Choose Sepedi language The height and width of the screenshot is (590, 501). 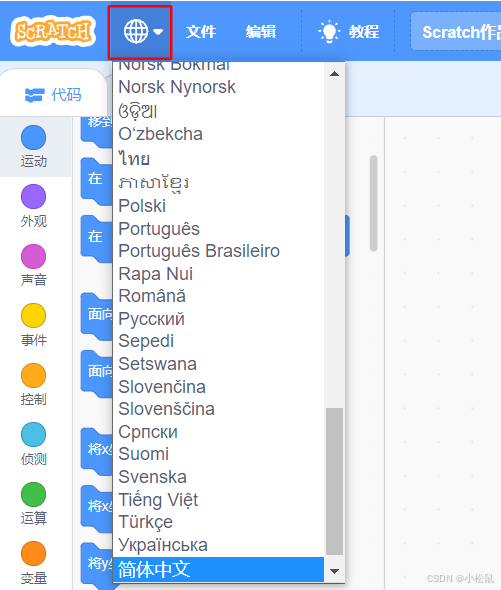click(218, 341)
